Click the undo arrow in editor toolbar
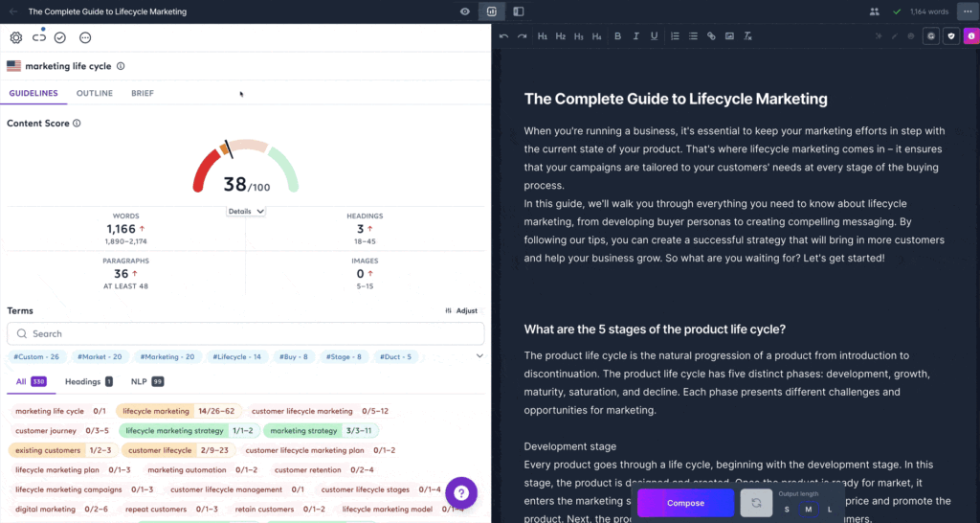This screenshot has width=980, height=523. pyautogui.click(x=504, y=36)
